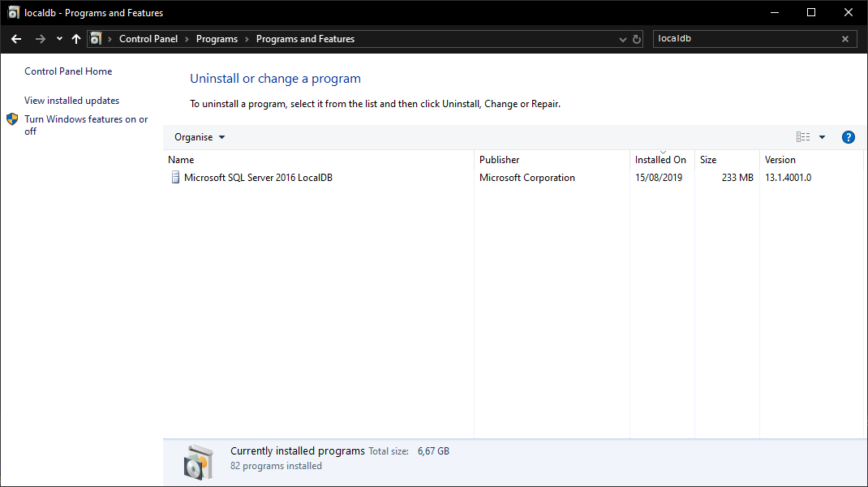Select Control Panel breadcrumb
Viewport: 868px width, 487px height.
click(148, 39)
